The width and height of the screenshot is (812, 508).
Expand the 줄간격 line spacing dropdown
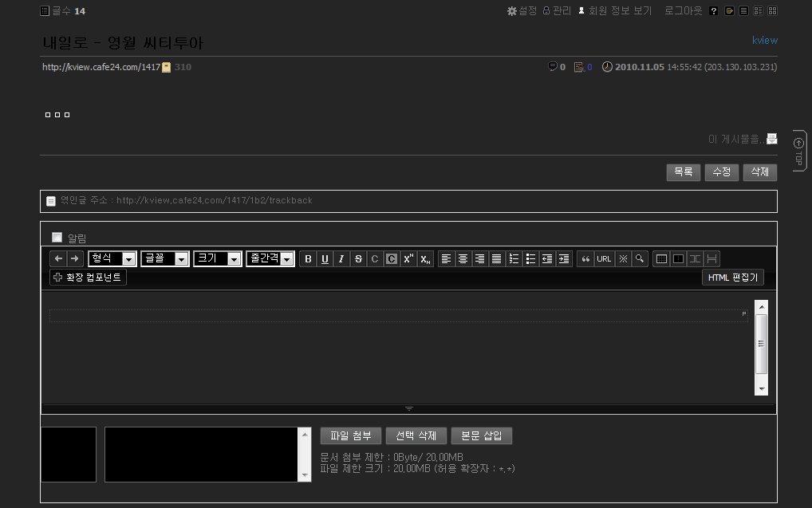coord(270,259)
